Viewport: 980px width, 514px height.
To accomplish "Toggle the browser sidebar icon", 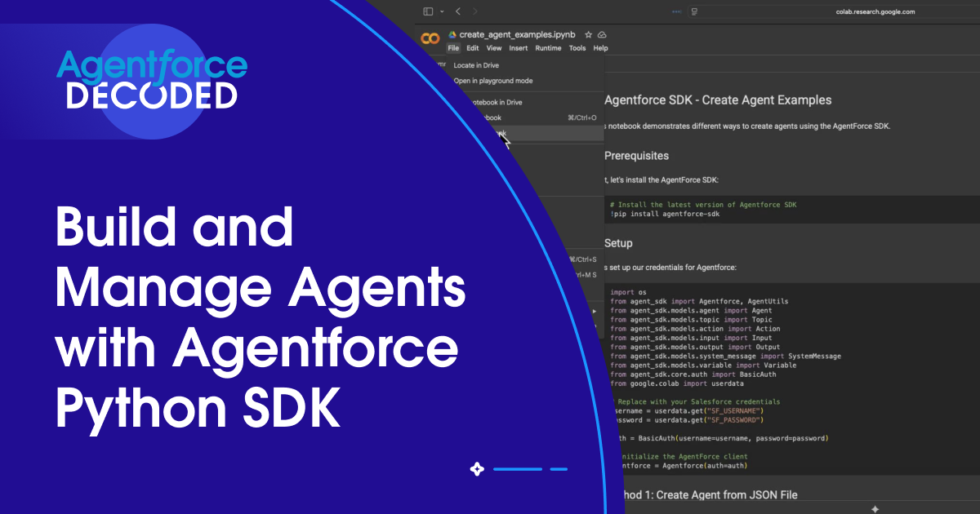I will [x=428, y=11].
